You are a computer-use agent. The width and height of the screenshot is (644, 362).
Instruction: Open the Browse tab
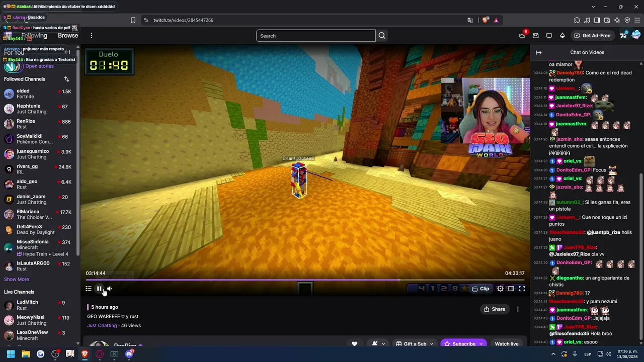click(68, 36)
